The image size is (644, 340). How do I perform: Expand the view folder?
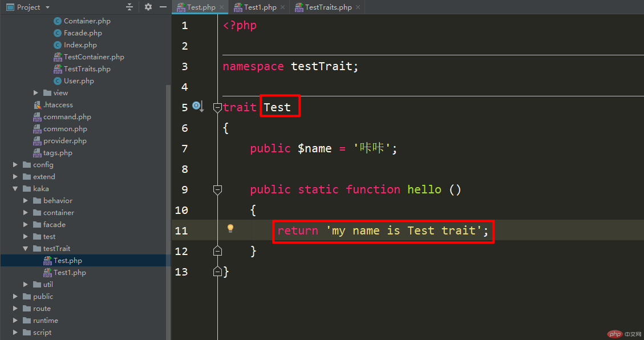36,93
